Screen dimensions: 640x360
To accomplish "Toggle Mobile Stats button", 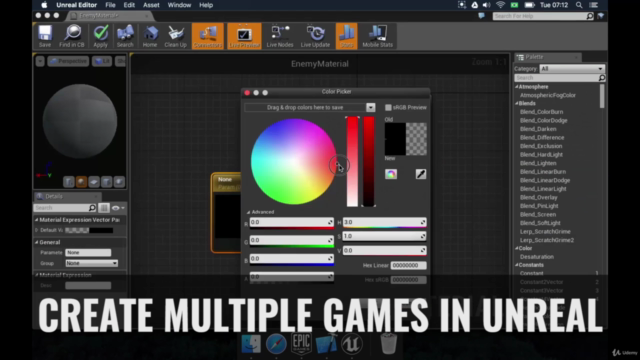I will click(378, 36).
